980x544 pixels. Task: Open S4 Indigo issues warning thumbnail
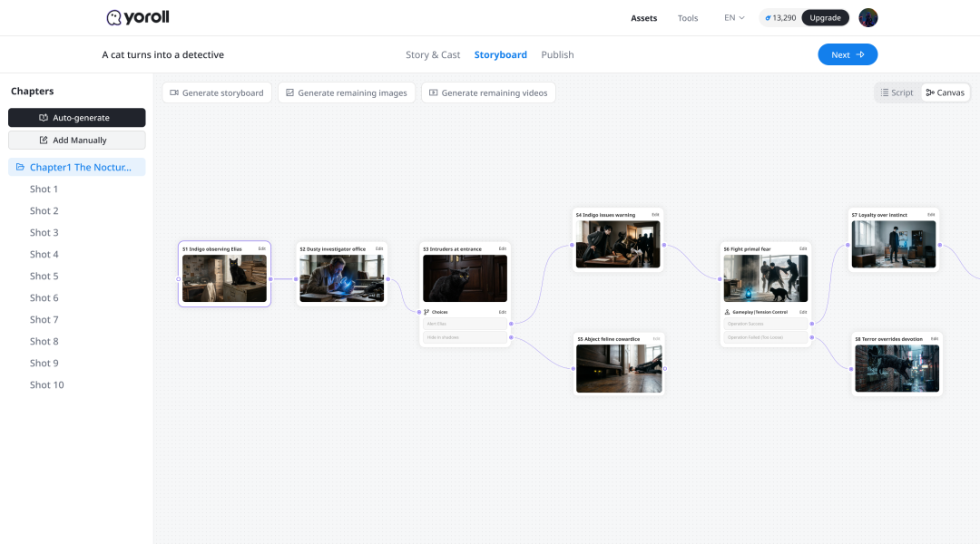[x=618, y=244]
